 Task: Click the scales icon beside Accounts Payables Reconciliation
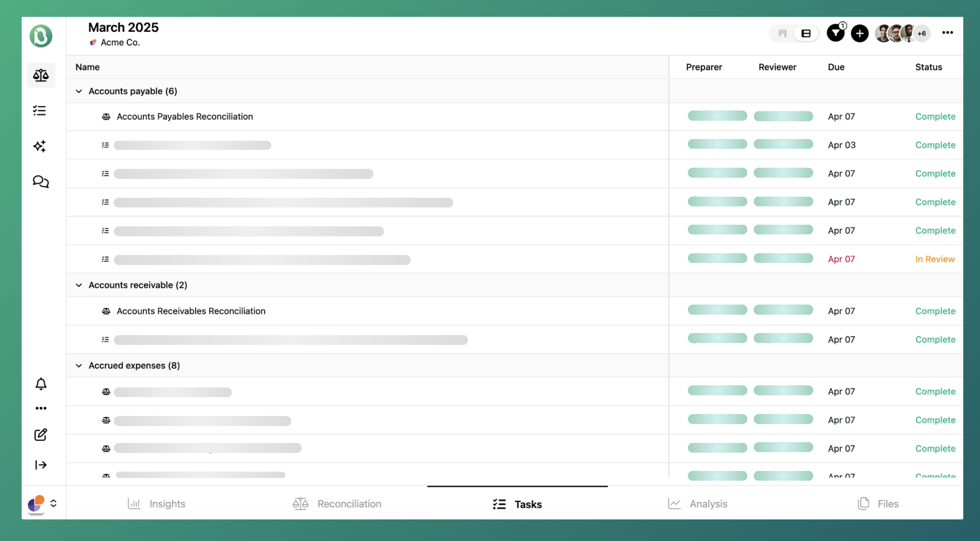106,117
